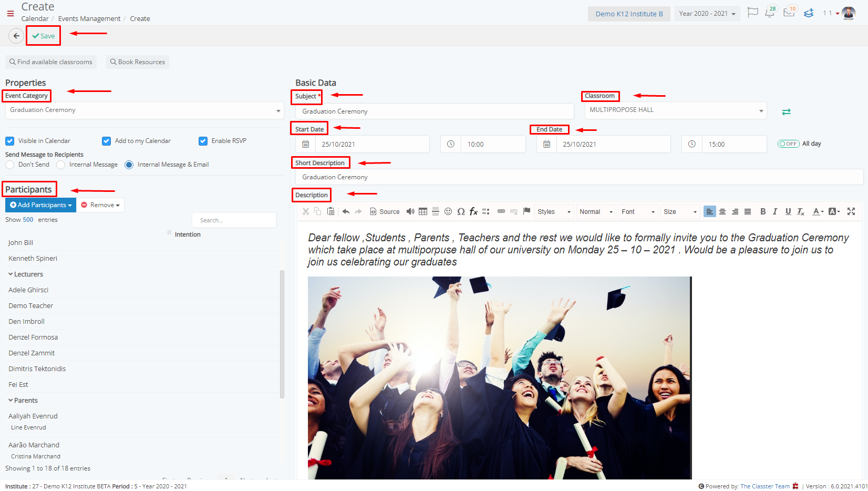This screenshot has width=868, height=491.
Task: Open the flag icon in the header
Action: click(752, 13)
